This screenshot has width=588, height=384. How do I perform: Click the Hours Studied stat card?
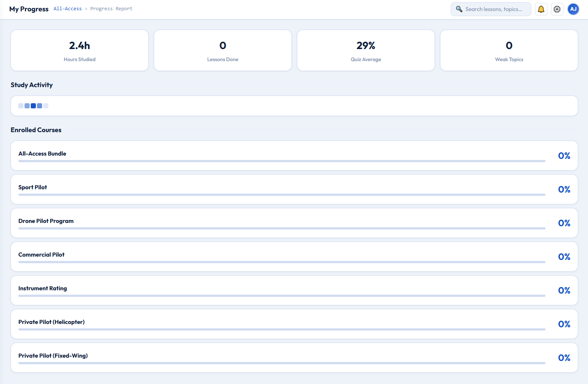click(79, 50)
